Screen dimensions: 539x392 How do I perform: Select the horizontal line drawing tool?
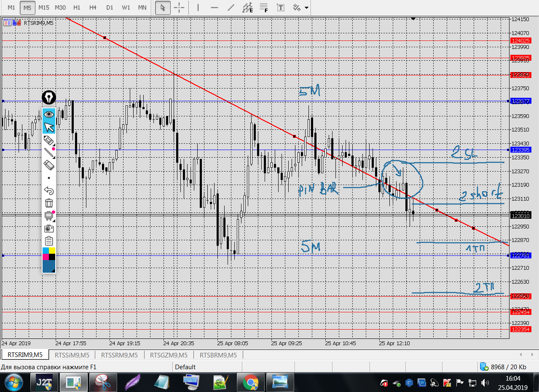(x=215, y=8)
